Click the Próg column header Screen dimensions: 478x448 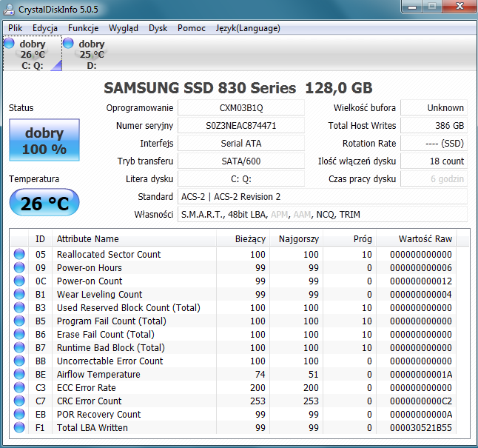point(350,238)
